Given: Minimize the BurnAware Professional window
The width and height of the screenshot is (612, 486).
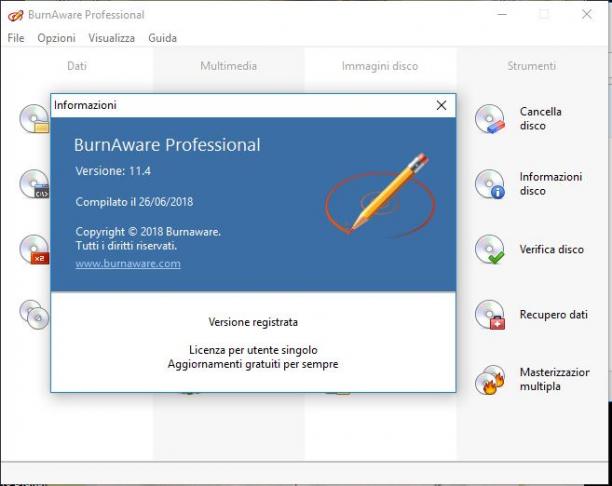Looking at the screenshot, I should click(502, 14).
